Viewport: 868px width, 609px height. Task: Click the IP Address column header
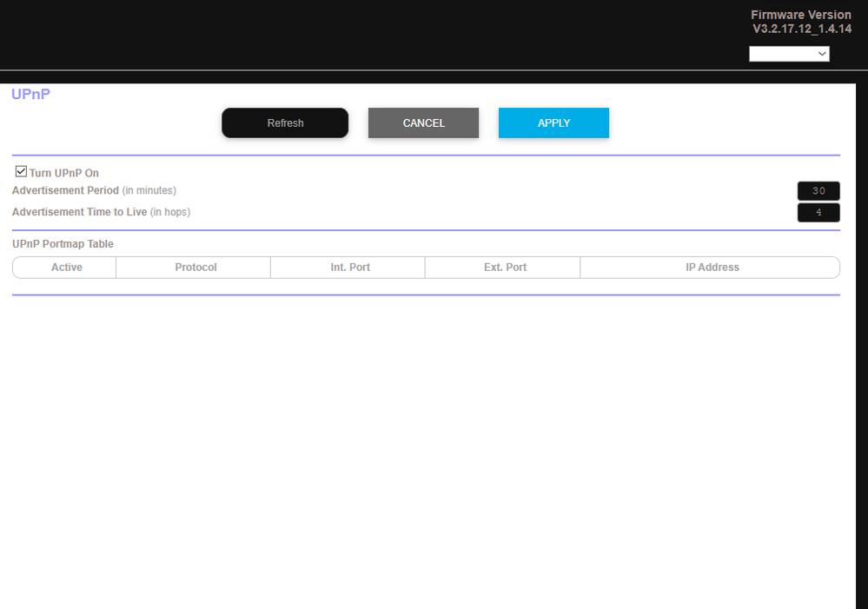click(x=712, y=268)
